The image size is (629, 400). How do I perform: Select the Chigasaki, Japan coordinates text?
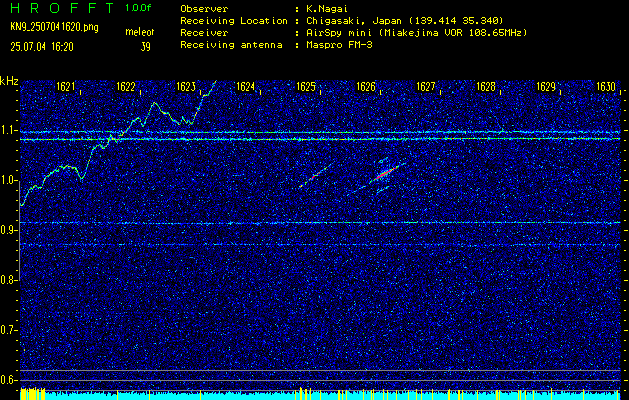click(404, 21)
